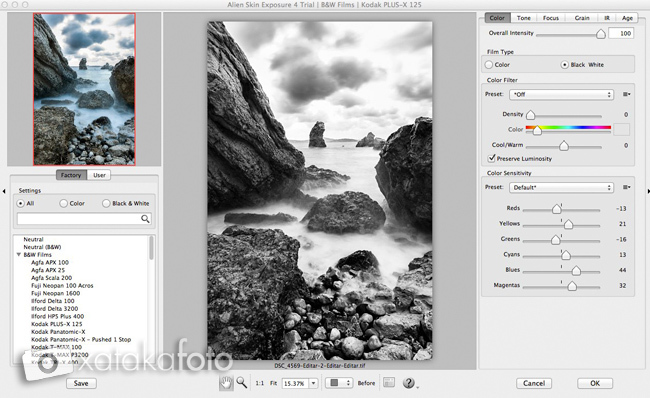The width and height of the screenshot is (650, 398).
Task: Open Color Sensitivity Preset dropdown
Action: (x=561, y=187)
